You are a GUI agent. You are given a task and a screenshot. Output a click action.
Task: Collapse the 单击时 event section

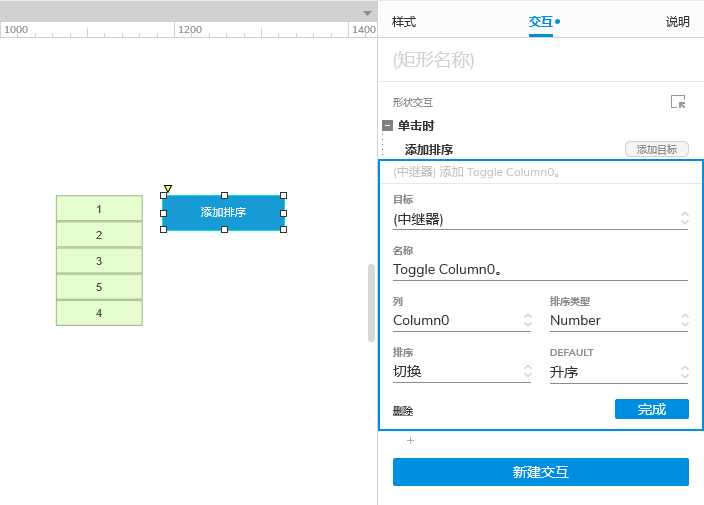(x=387, y=126)
